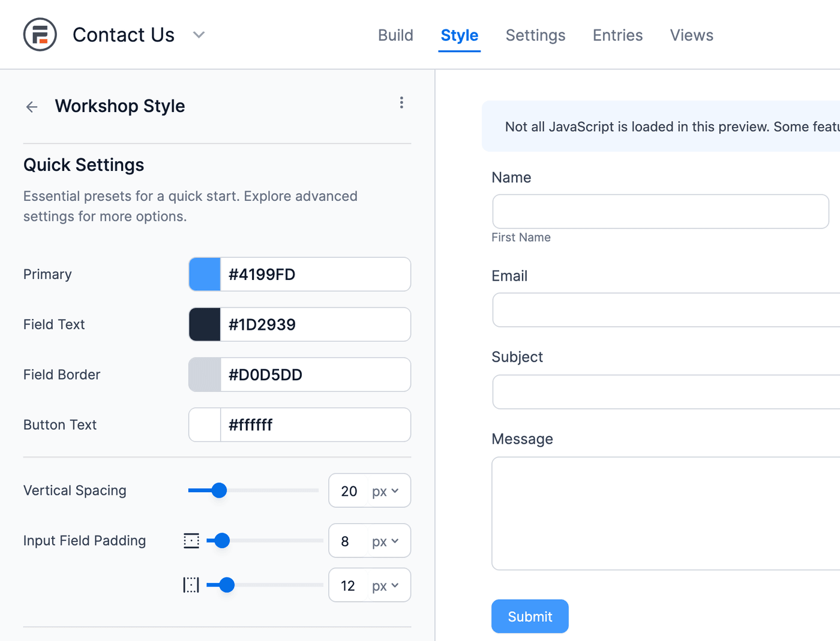Open the Settings tab
Screen dimensions: 840x641
coord(536,35)
